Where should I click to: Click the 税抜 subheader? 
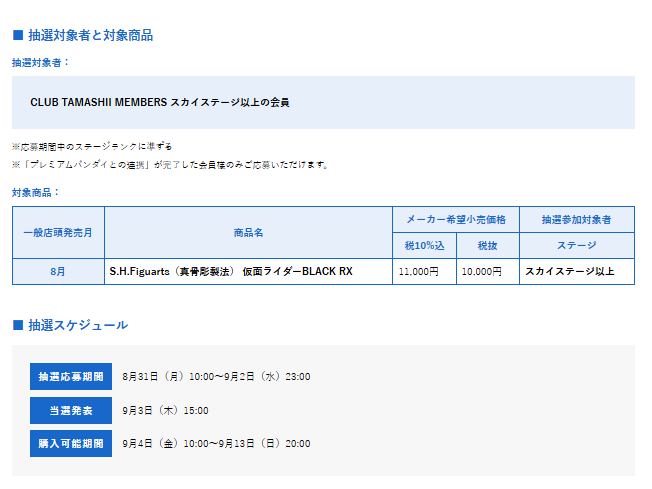pos(487,245)
